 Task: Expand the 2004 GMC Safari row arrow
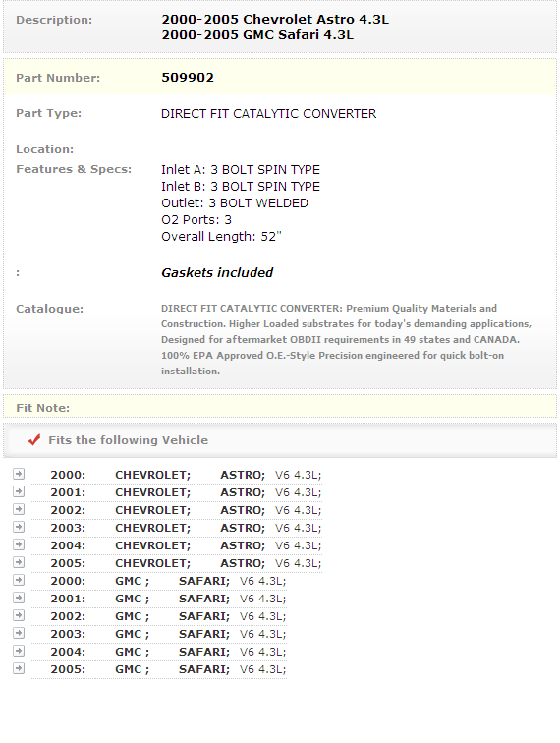(x=19, y=651)
